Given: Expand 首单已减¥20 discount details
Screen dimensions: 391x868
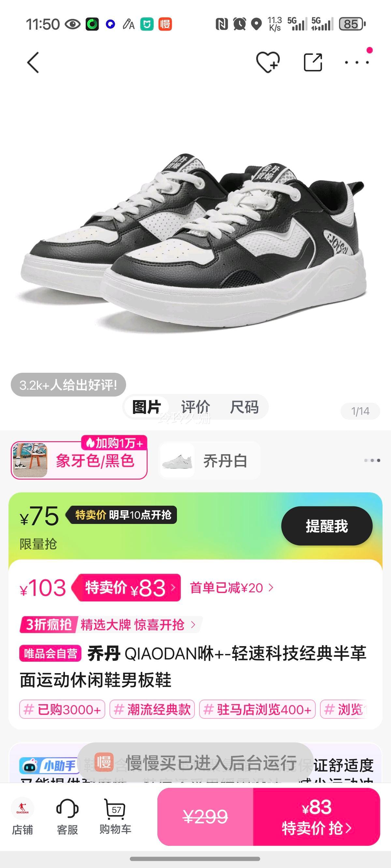Looking at the screenshot, I should pos(232,588).
